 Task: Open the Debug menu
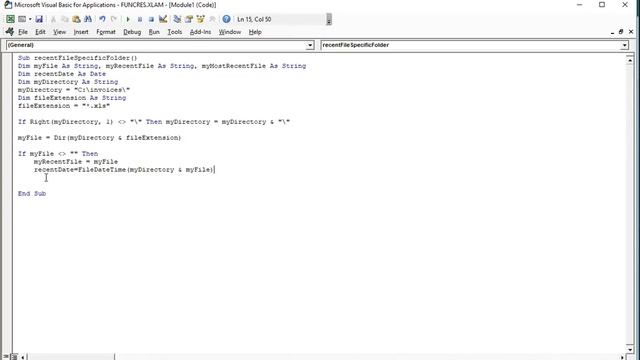[x=132, y=32]
